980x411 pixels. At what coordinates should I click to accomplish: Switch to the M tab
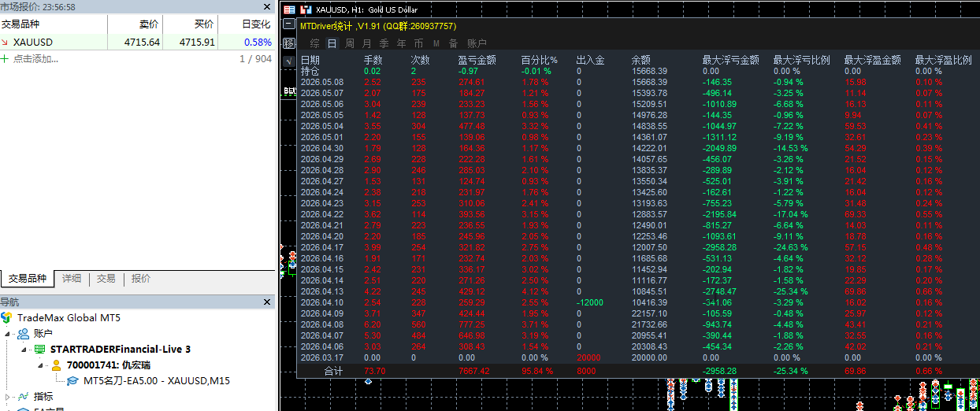coord(436,43)
